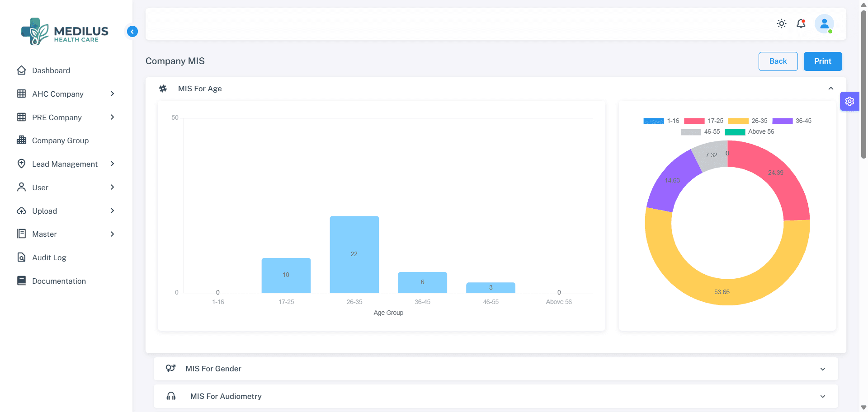Viewport: 868px width, 412px height.
Task: Expand the MIS For Gender section chevron
Action: 823,369
